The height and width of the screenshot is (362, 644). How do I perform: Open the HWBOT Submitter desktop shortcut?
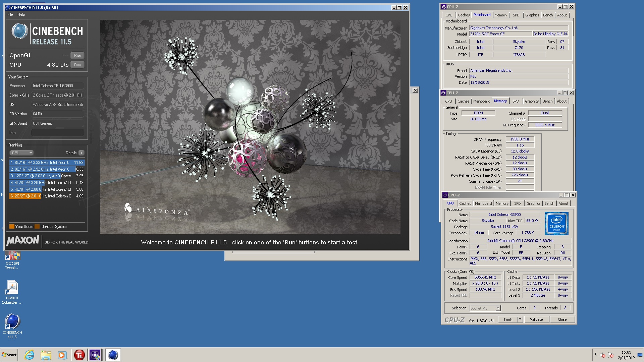(x=12, y=292)
